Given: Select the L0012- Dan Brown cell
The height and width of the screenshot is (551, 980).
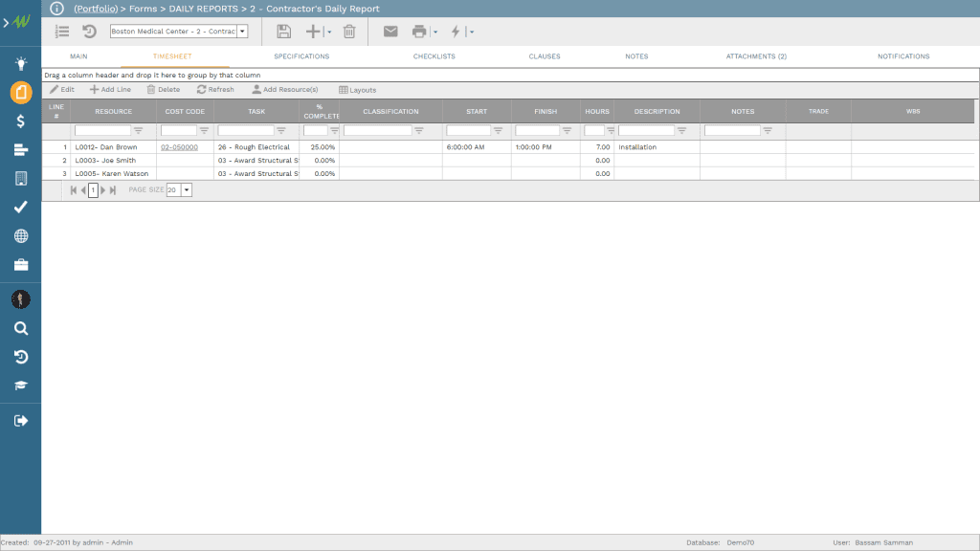Looking at the screenshot, I should coord(113,147).
